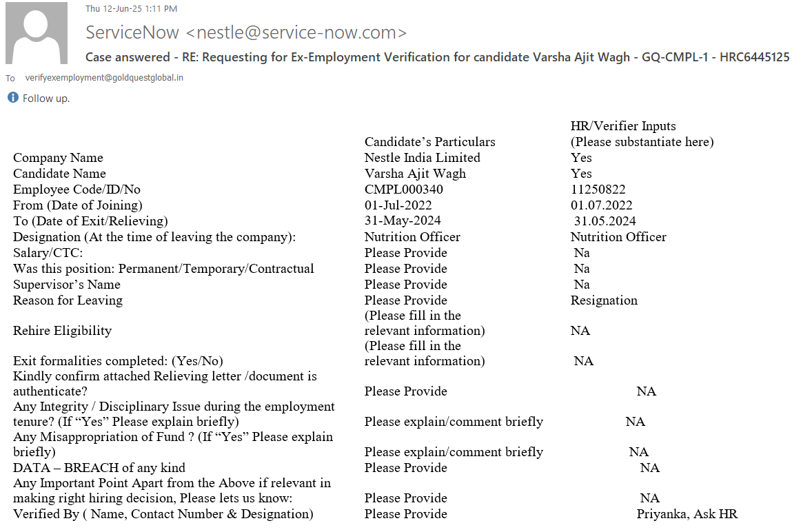Click the 'DATA – BREACH of any kind' label

99,468
